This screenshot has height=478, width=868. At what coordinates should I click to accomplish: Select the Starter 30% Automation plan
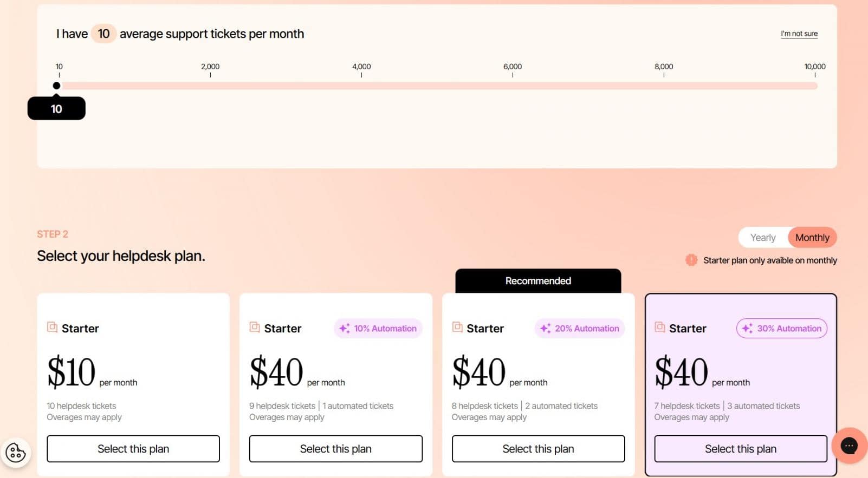(x=740, y=449)
